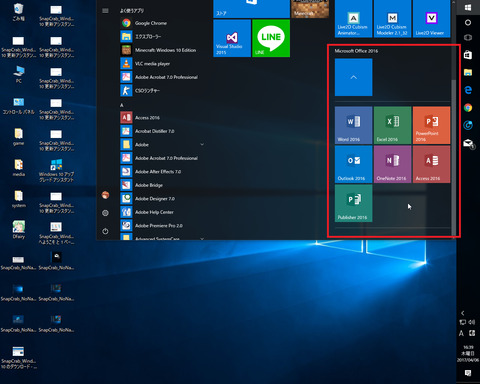Select the DFairy desktop icon
This screenshot has width=480, height=384.
click(19, 230)
